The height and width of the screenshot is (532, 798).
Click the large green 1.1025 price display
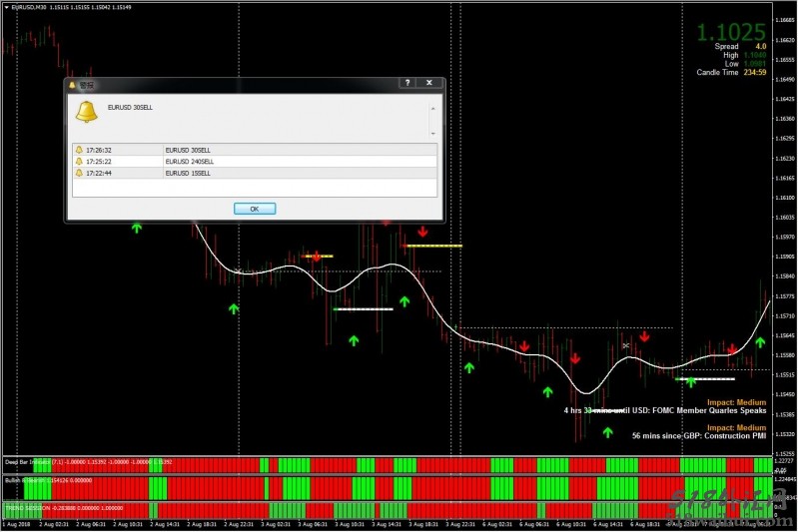click(731, 32)
